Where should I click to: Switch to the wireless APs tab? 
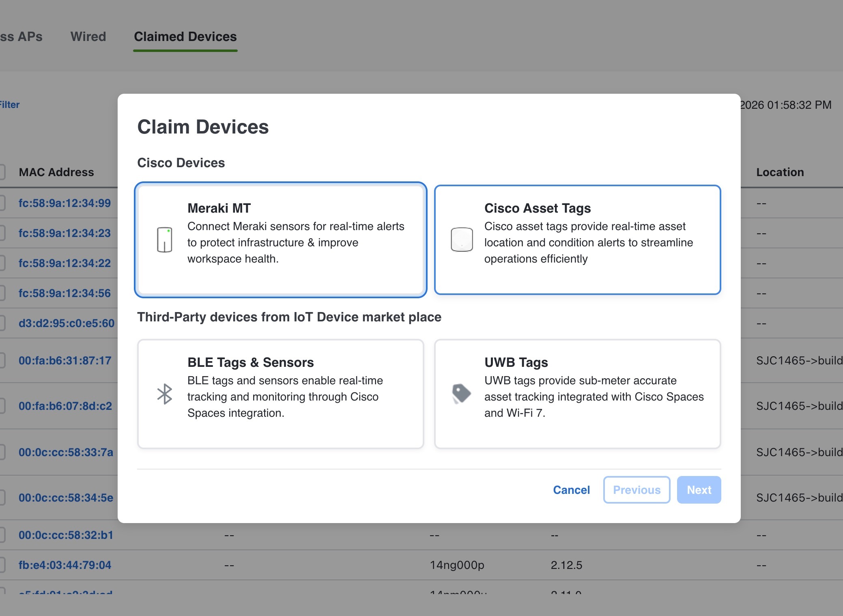pos(21,37)
